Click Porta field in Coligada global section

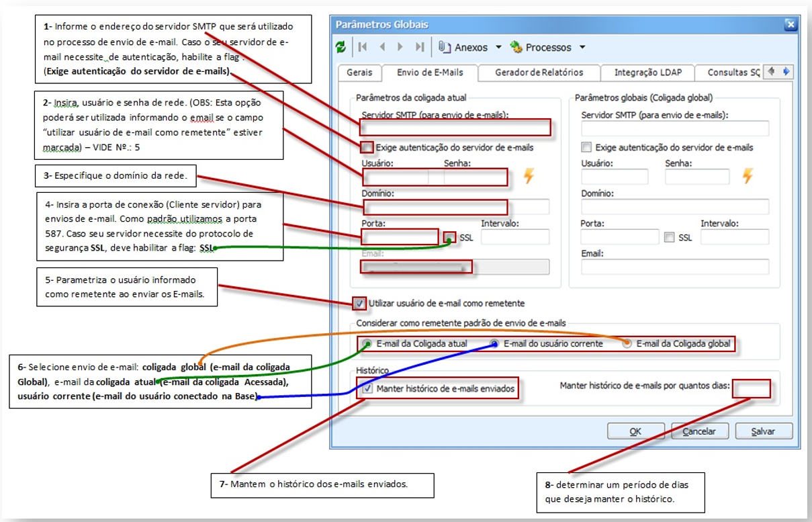620,236
